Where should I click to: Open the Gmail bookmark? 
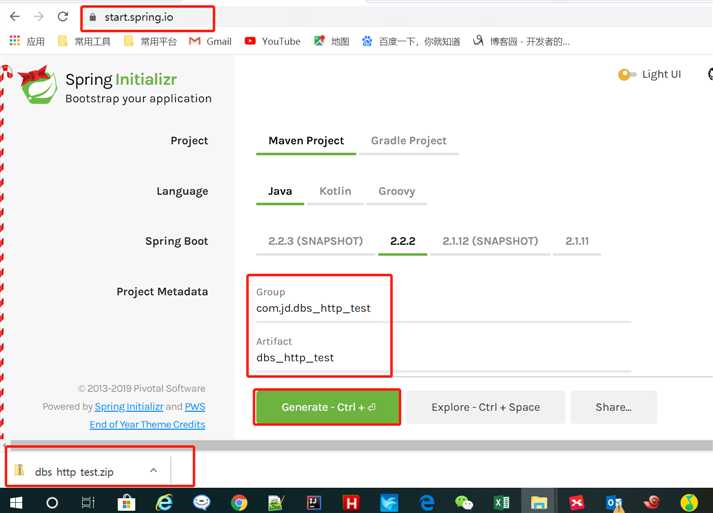(x=210, y=41)
